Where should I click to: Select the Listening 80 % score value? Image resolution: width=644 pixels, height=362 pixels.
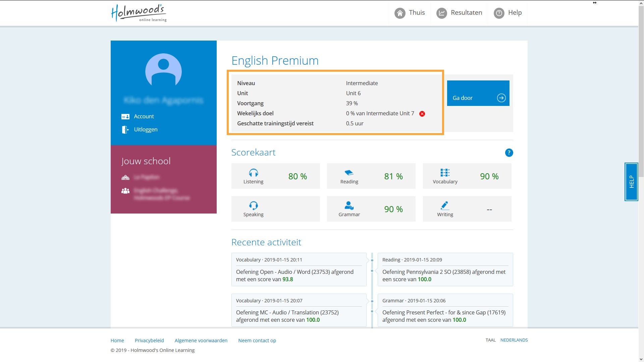(298, 176)
